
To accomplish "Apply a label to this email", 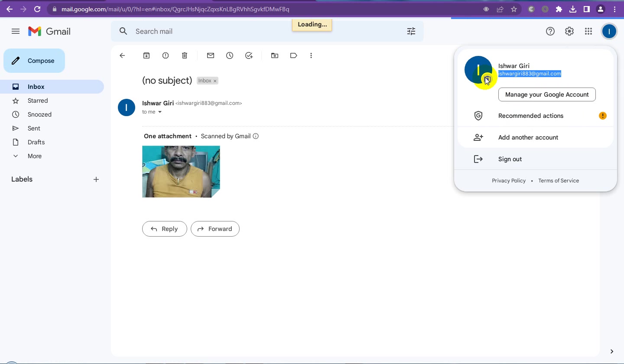I will (294, 55).
